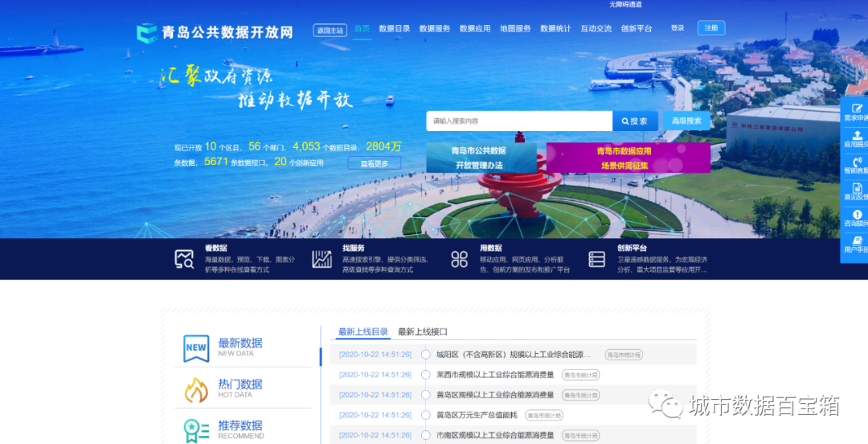868x444 pixels.
Task: Open 青岛市公共数据开放管理办法 banner
Action: pos(481,158)
